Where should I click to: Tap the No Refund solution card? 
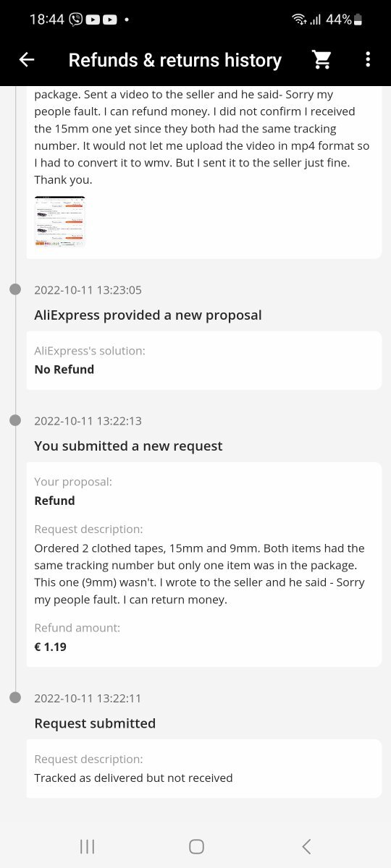click(204, 360)
